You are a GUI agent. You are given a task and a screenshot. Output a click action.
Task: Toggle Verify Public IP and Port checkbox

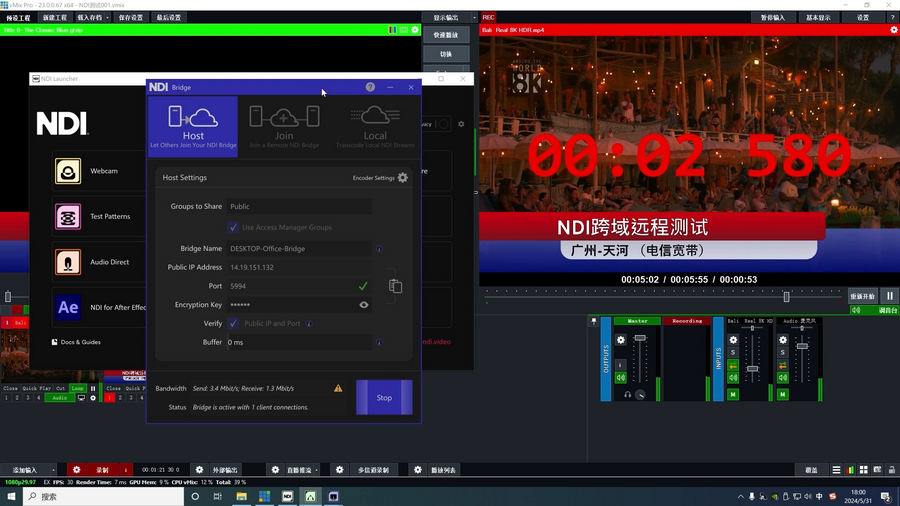click(x=234, y=324)
